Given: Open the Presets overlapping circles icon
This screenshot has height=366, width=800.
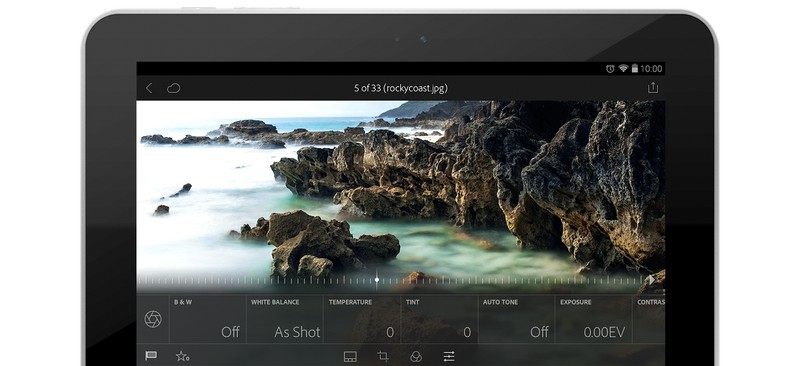Looking at the screenshot, I should [416, 356].
